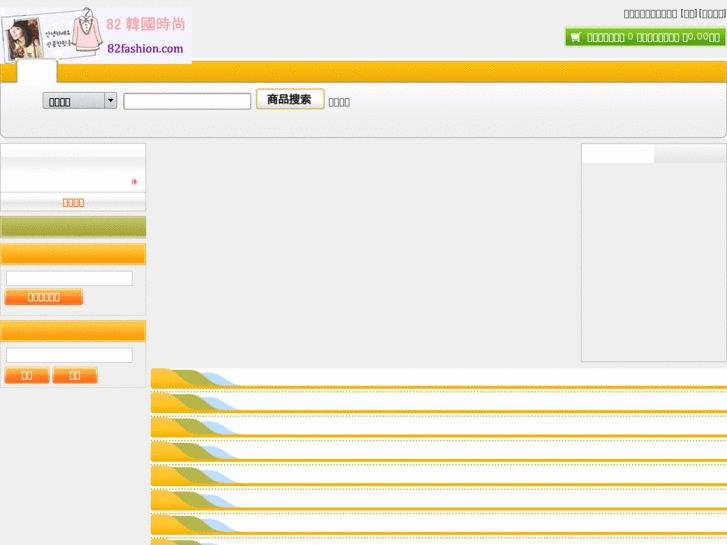
Task: Click the olive green sidebar bar
Action: click(73, 227)
